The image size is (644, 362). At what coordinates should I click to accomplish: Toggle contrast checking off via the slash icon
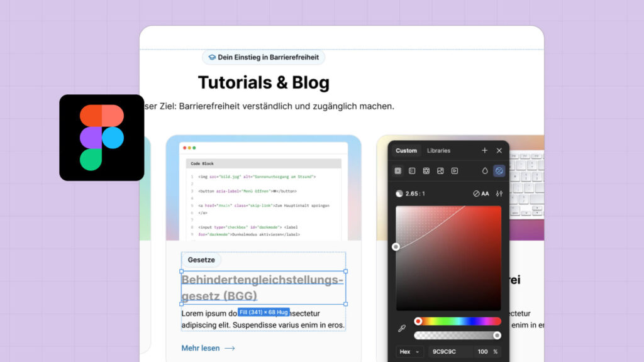(476, 194)
